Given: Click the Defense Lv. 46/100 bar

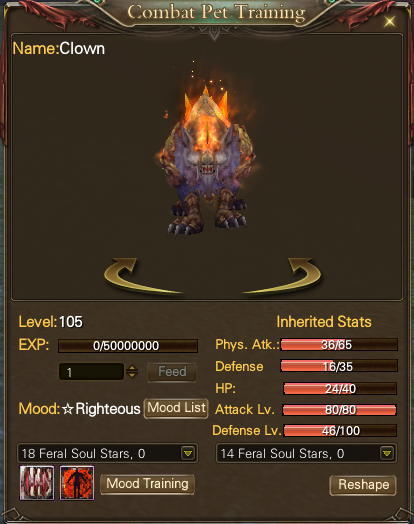Looking at the screenshot, I should pos(340,430).
